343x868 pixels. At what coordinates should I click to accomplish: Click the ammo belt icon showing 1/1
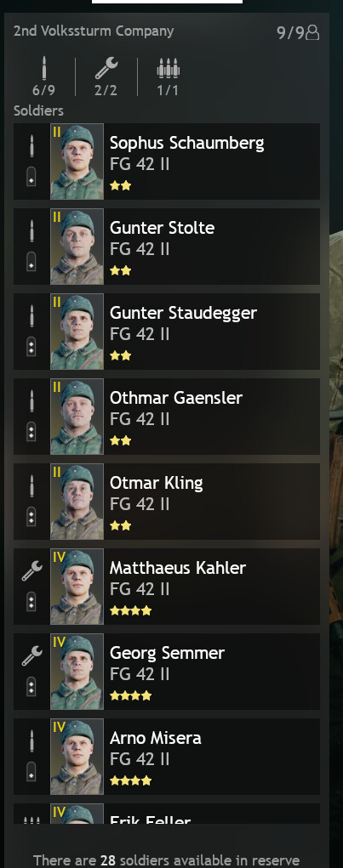(168, 69)
